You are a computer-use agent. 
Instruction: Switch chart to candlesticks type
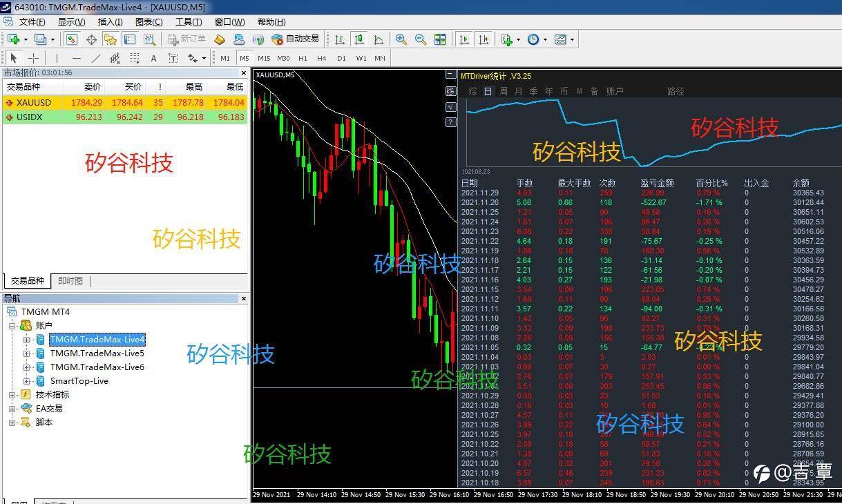pos(359,39)
